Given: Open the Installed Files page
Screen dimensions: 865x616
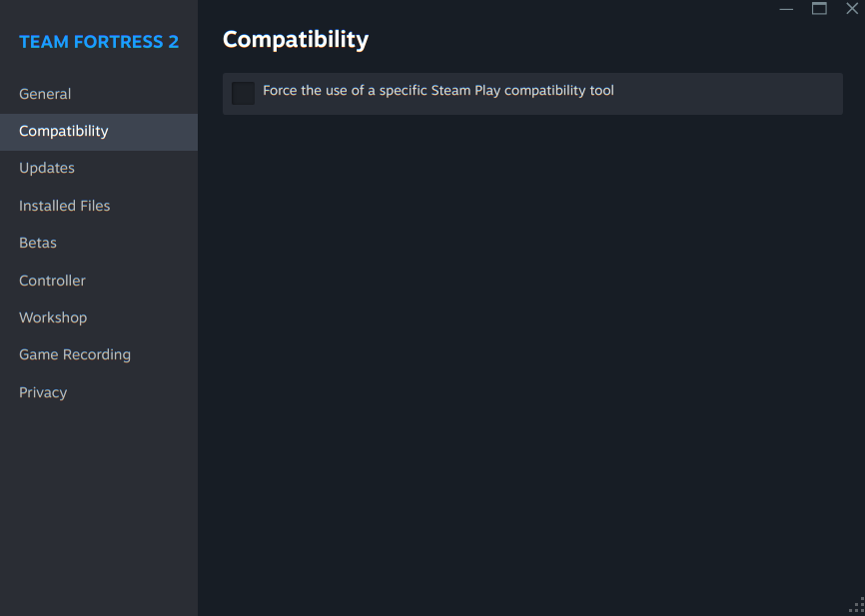Looking at the screenshot, I should pos(65,206).
